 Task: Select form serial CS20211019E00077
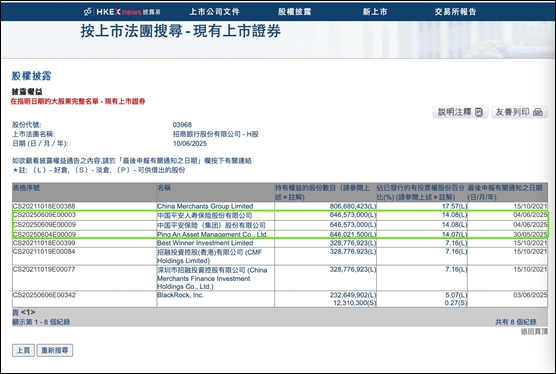pyautogui.click(x=44, y=269)
